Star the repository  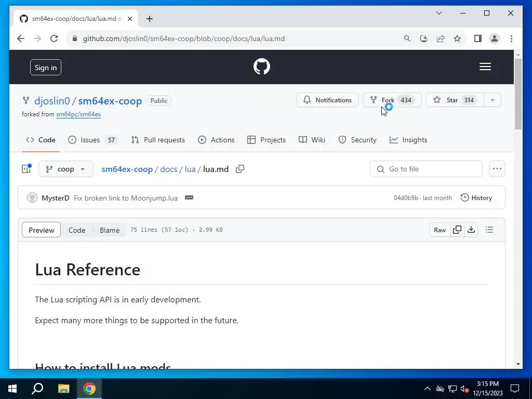[455, 100]
